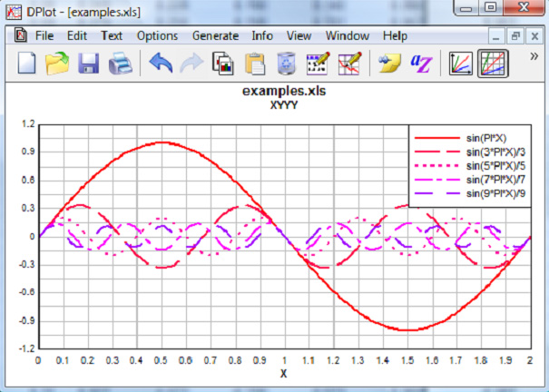Paste from the clipboard icon
Image resolution: width=549 pixels, height=392 pixels.
[255, 64]
